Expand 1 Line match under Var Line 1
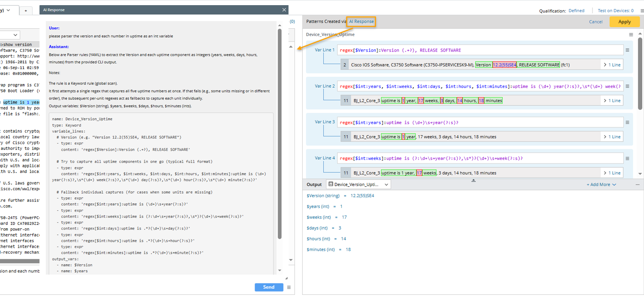The image size is (644, 306). click(x=612, y=65)
